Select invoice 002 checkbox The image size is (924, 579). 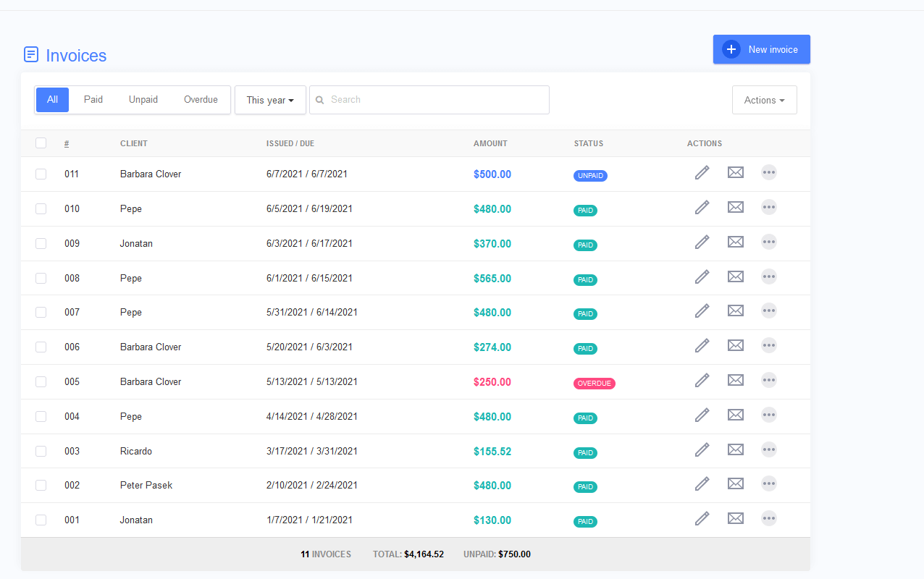(x=41, y=485)
